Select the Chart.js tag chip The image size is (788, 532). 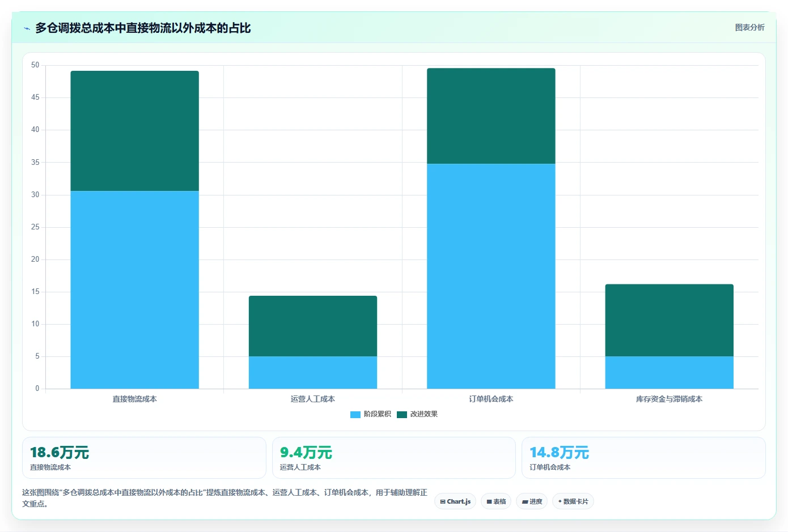[x=455, y=501]
